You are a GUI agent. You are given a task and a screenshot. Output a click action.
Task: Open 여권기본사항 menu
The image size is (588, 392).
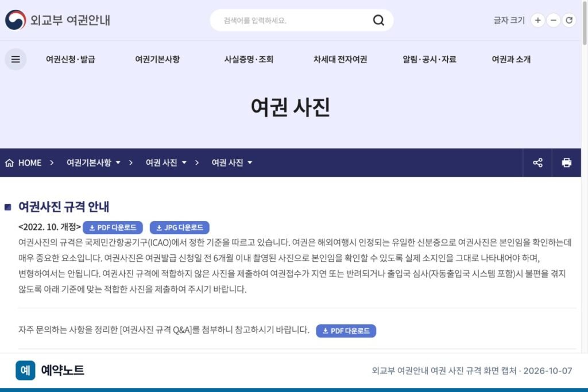[157, 59]
